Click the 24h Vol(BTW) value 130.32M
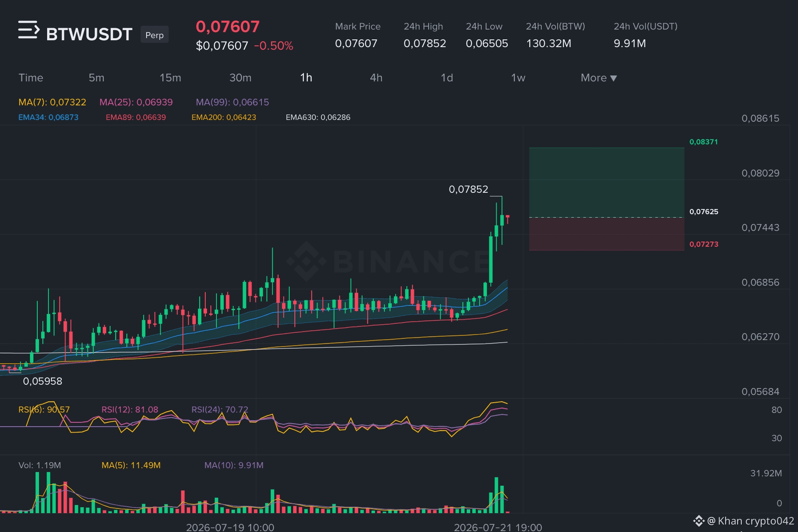The image size is (798, 532). point(549,43)
